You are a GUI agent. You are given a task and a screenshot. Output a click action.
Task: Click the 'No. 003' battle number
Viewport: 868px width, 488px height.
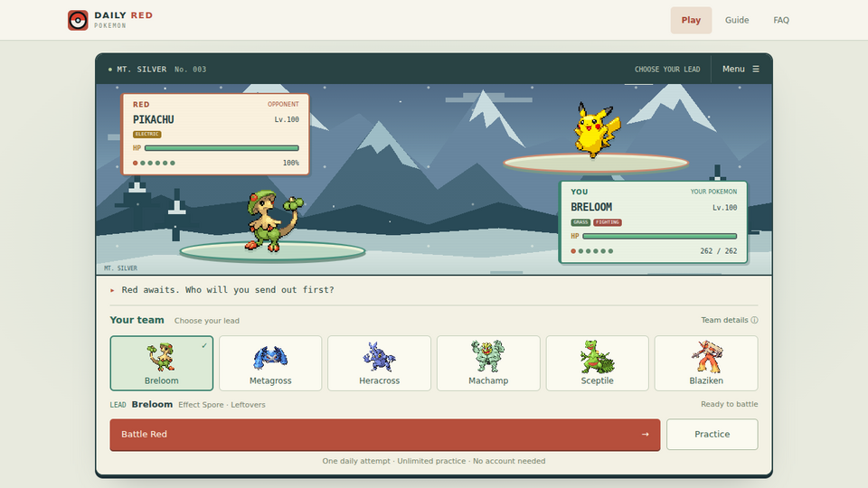(191, 70)
